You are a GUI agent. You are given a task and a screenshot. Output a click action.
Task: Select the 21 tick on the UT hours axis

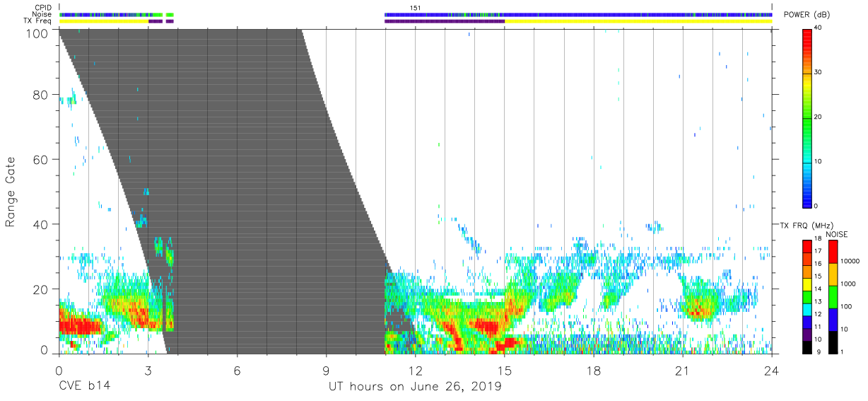[682, 370]
